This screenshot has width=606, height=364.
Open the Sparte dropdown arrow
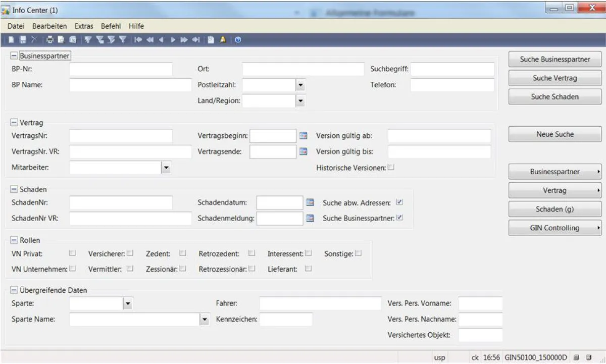coord(128,303)
